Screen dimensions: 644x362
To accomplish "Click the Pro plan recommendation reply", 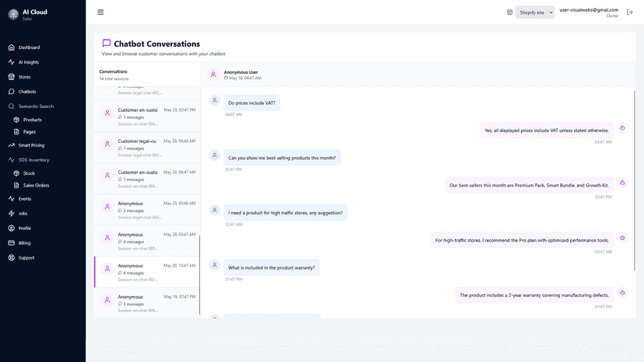I will click(522, 241).
